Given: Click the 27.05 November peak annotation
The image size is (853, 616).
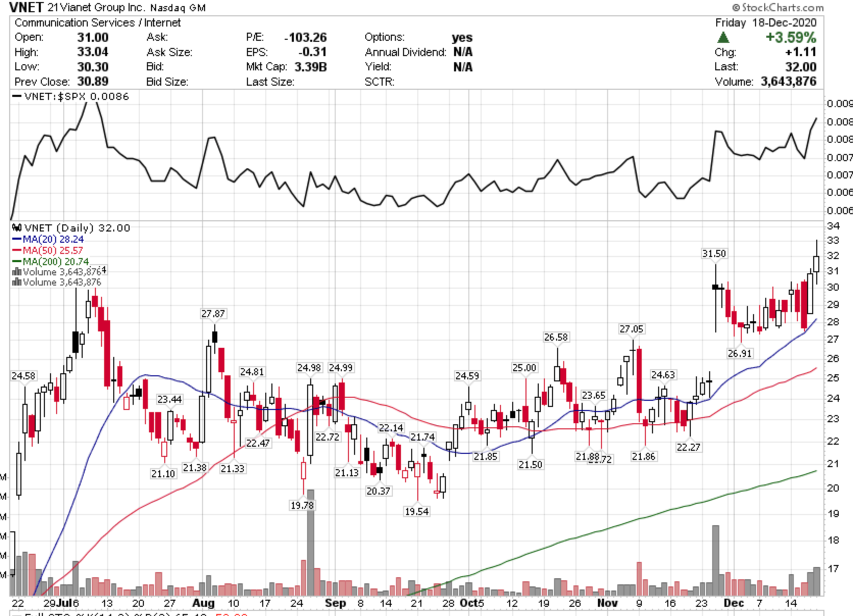Looking at the screenshot, I should click(x=631, y=329).
